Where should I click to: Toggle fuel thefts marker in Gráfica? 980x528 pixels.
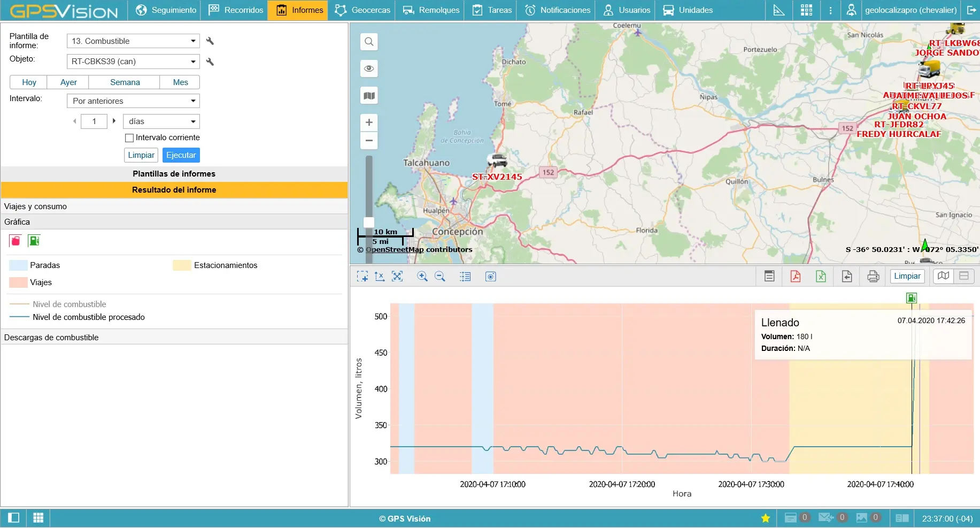[x=15, y=241]
